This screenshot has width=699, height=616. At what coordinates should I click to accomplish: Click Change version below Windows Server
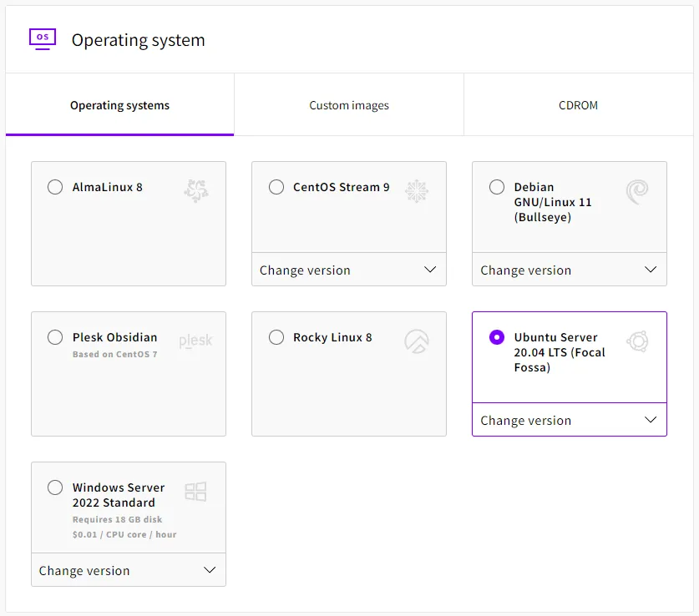(x=128, y=570)
